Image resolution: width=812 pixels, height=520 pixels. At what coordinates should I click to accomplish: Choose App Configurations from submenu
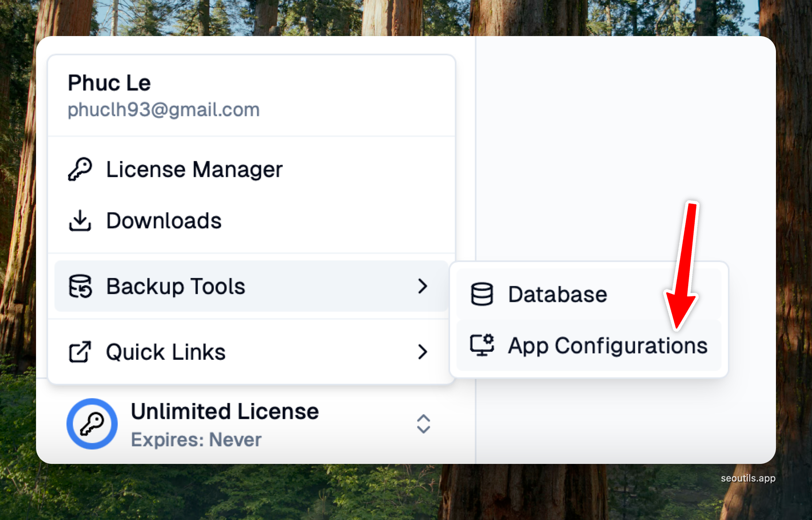(x=607, y=345)
